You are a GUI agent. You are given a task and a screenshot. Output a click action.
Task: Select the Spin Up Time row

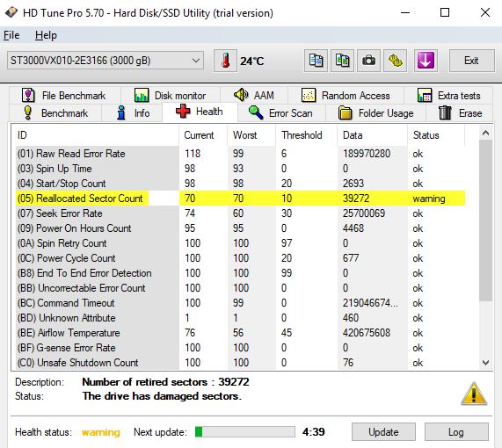point(240,169)
